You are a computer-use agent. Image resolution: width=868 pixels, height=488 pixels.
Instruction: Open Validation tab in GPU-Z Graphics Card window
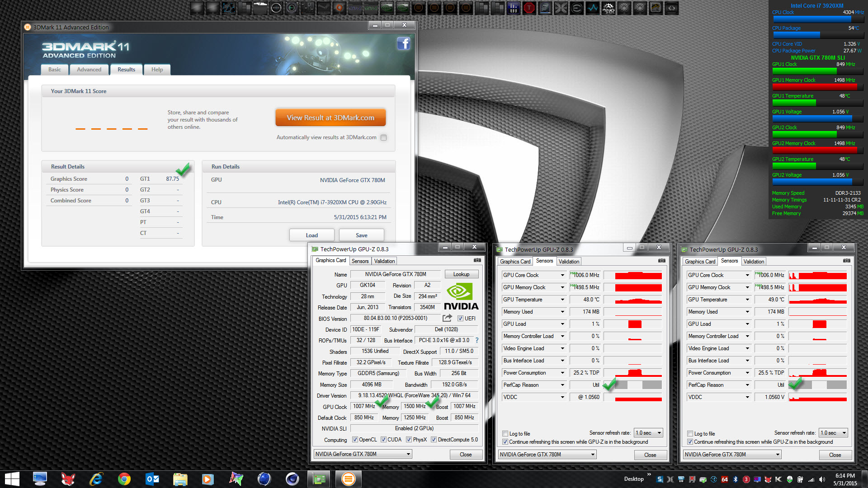(x=385, y=261)
